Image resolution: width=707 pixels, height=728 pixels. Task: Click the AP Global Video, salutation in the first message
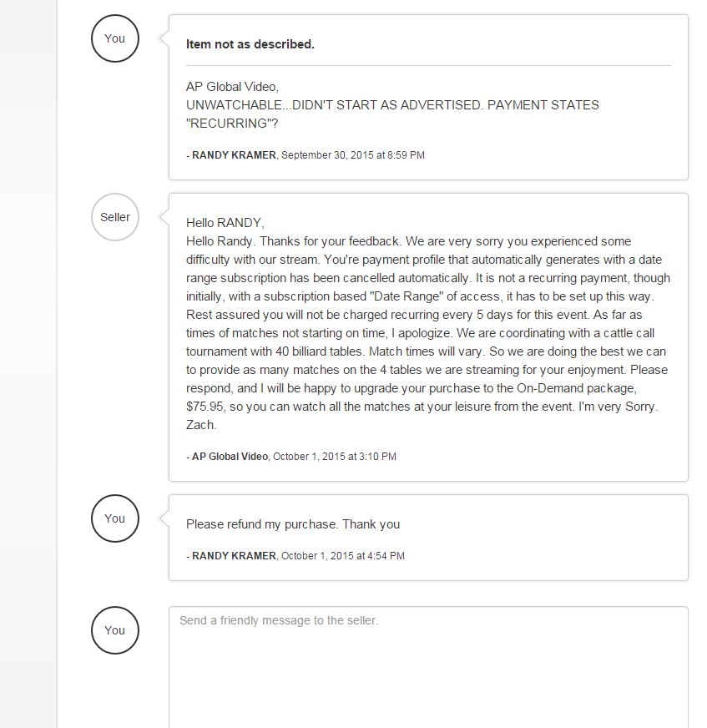click(232, 87)
